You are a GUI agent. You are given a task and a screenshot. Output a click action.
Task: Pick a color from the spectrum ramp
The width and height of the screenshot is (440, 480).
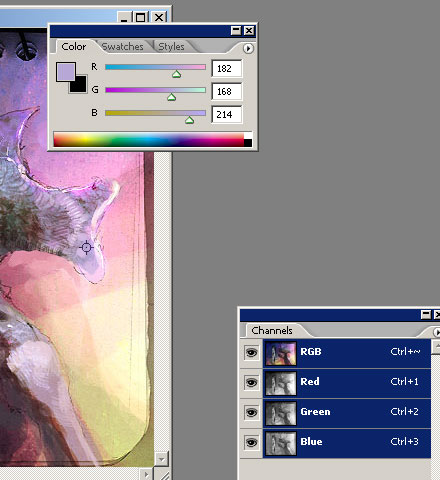(x=149, y=139)
